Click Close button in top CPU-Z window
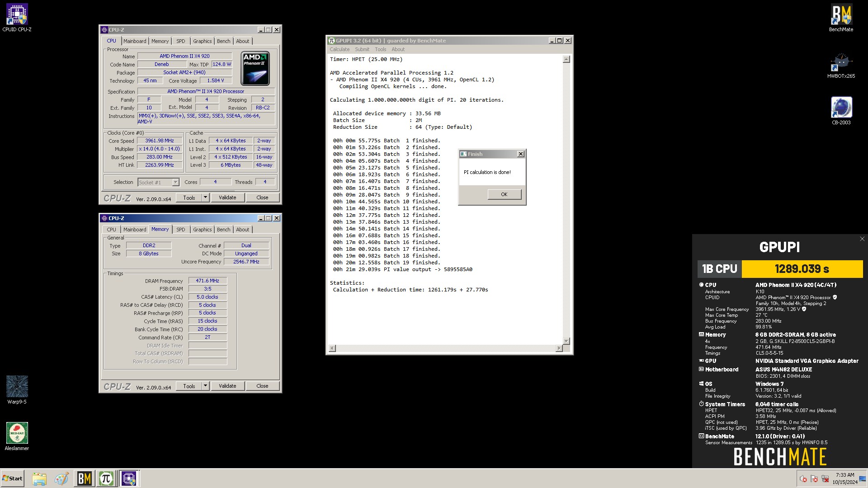 coord(262,197)
